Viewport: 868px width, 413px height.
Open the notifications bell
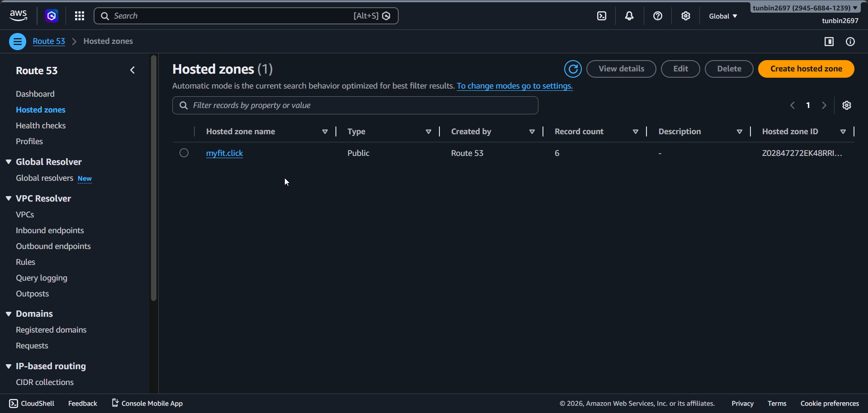pos(629,16)
